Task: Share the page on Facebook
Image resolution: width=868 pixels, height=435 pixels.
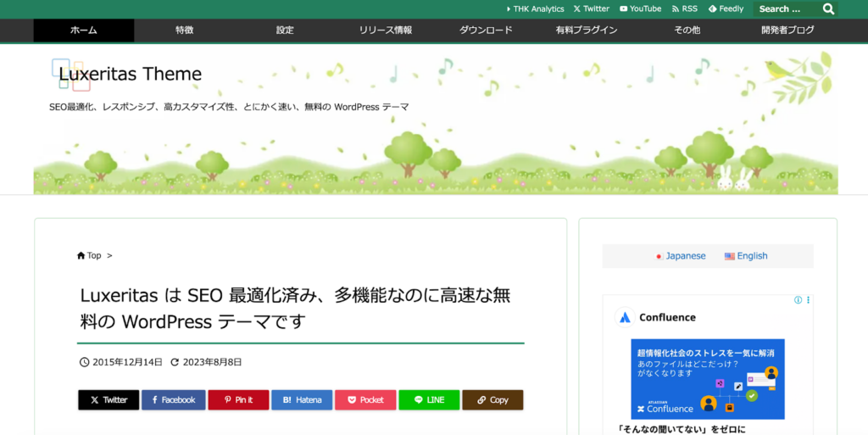Action: tap(173, 400)
